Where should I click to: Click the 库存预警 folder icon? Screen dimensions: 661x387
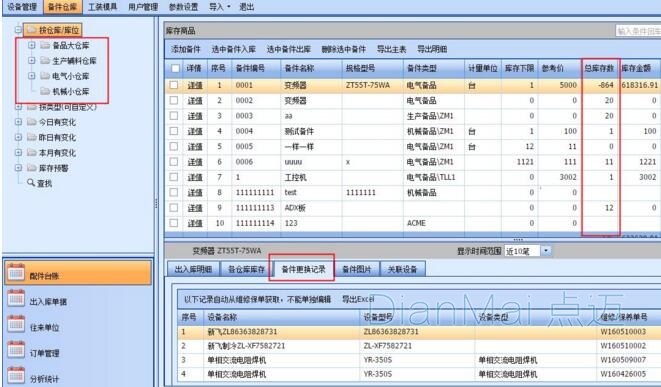32,167
